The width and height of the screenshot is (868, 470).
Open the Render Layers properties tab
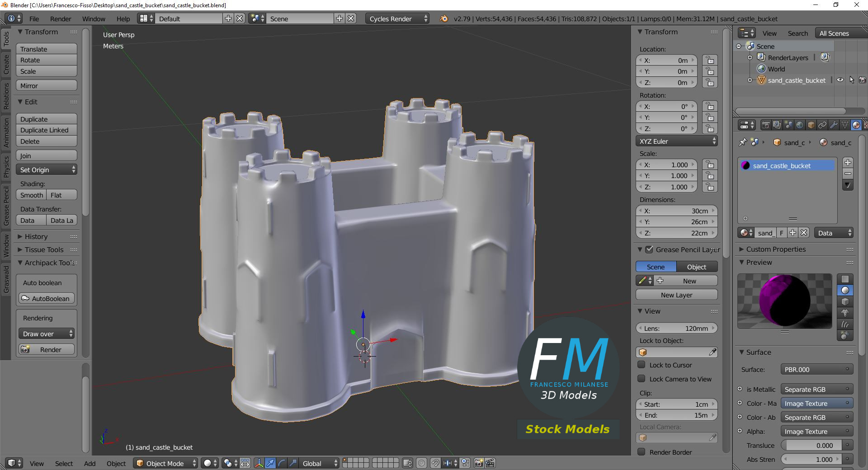(777, 125)
